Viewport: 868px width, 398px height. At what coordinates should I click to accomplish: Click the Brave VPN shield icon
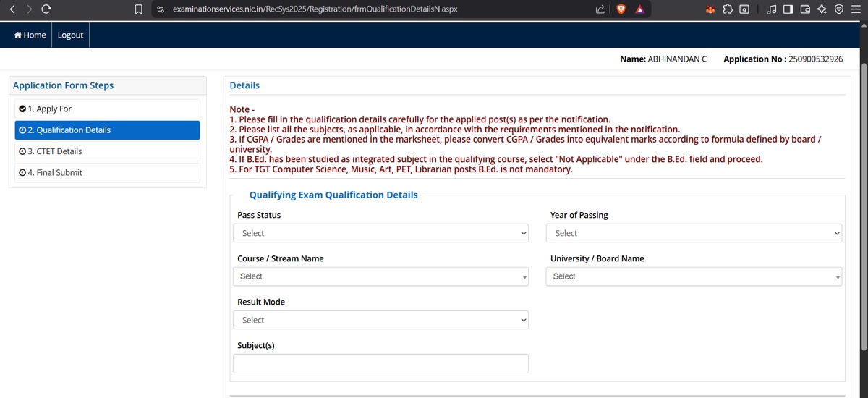coord(838,9)
